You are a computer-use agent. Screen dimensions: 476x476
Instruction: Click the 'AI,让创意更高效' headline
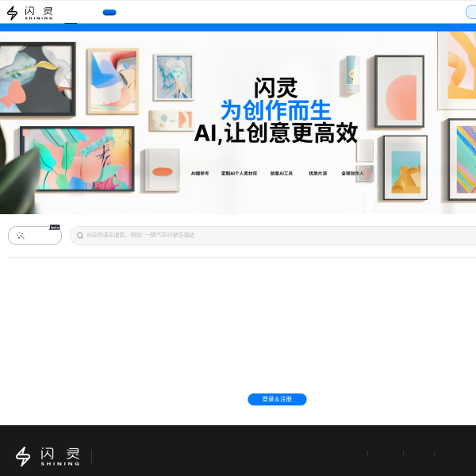[275, 133]
